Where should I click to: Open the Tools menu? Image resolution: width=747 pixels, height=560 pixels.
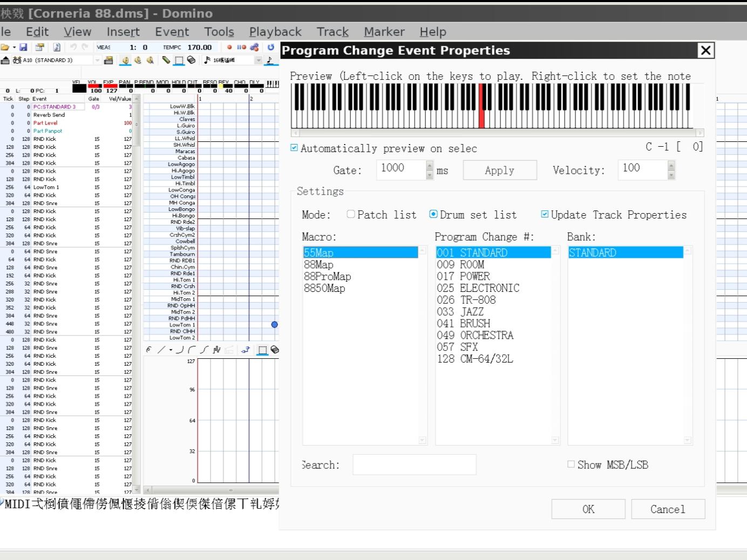click(219, 32)
